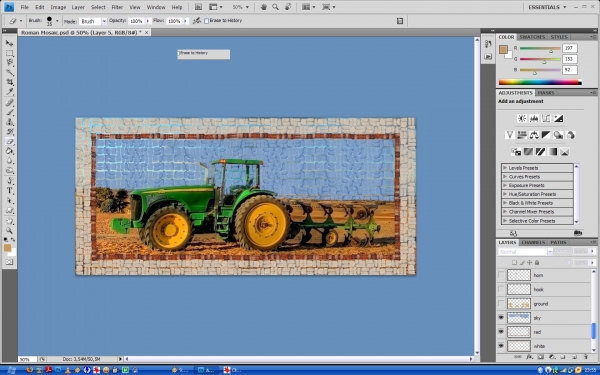Image resolution: width=600 pixels, height=375 pixels.
Task: Show the hook layer
Action: click(501, 289)
